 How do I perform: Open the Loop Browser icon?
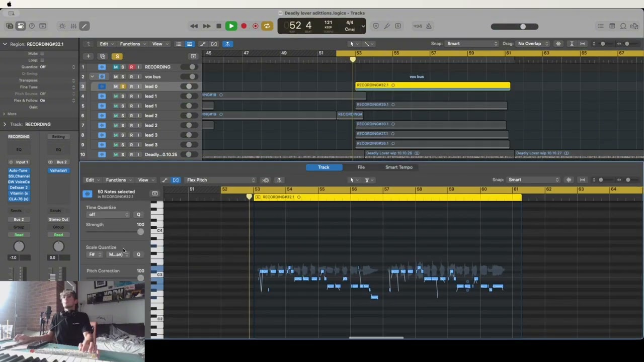click(623, 26)
